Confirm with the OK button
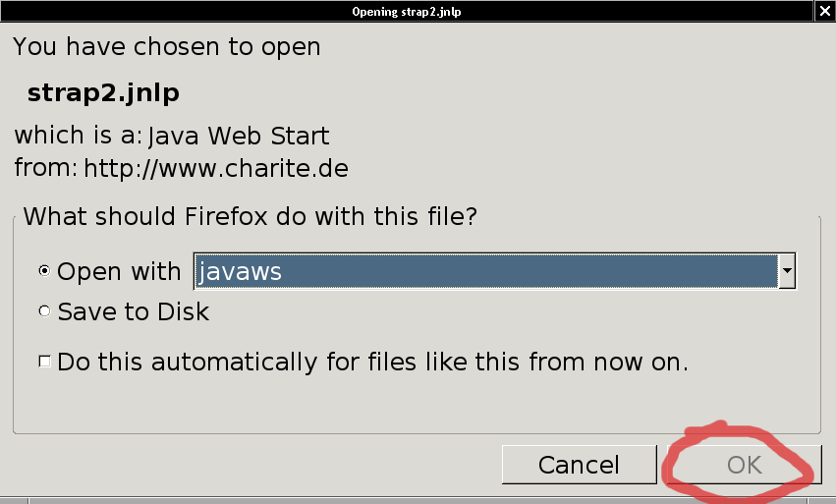This screenshot has height=504, width=836. click(744, 464)
